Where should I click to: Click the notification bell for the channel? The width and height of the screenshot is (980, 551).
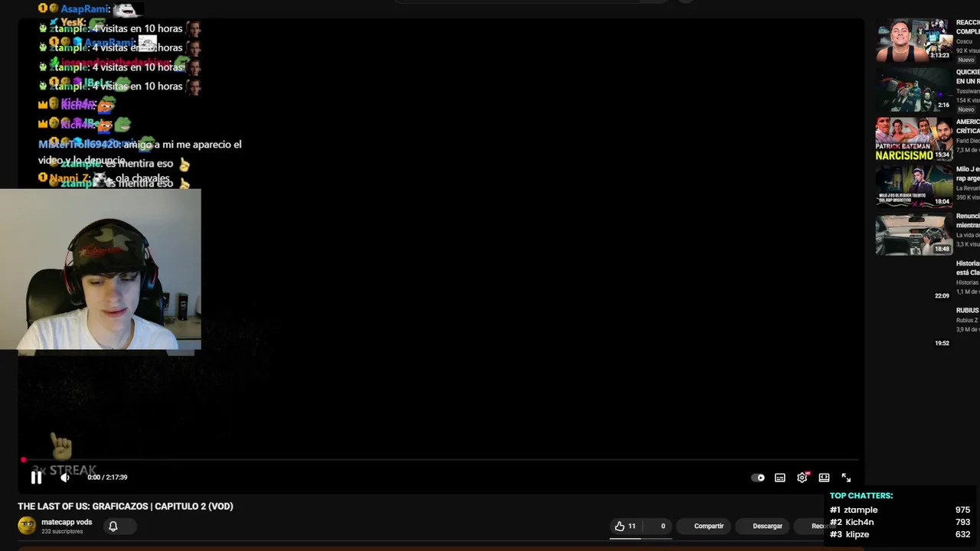click(113, 526)
